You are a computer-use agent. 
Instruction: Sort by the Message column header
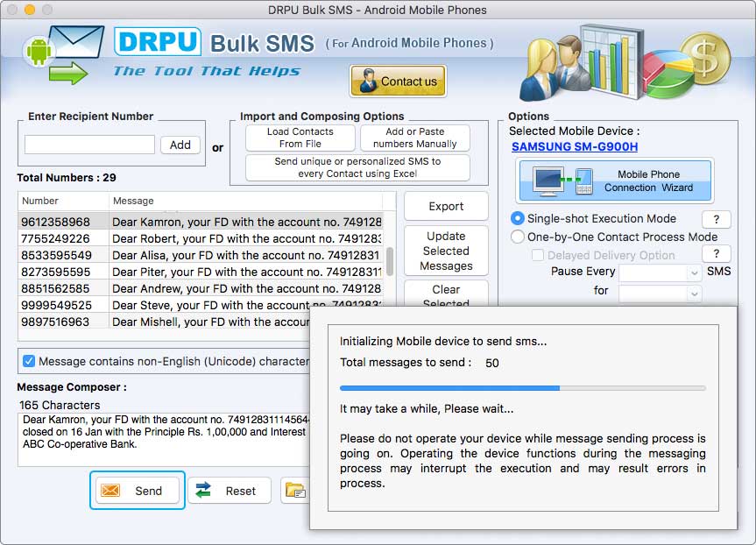click(246, 201)
